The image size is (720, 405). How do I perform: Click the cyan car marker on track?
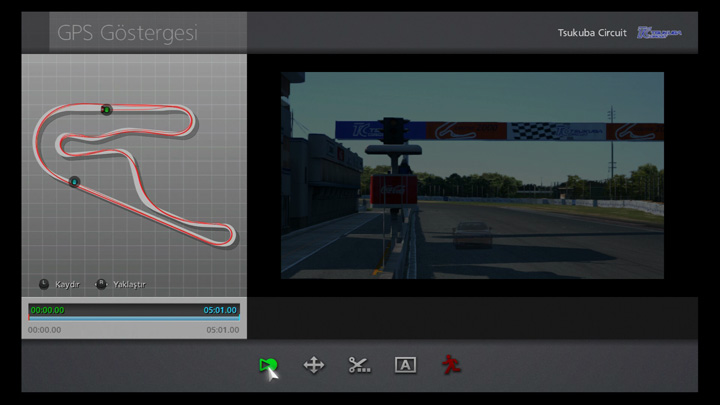74,181
